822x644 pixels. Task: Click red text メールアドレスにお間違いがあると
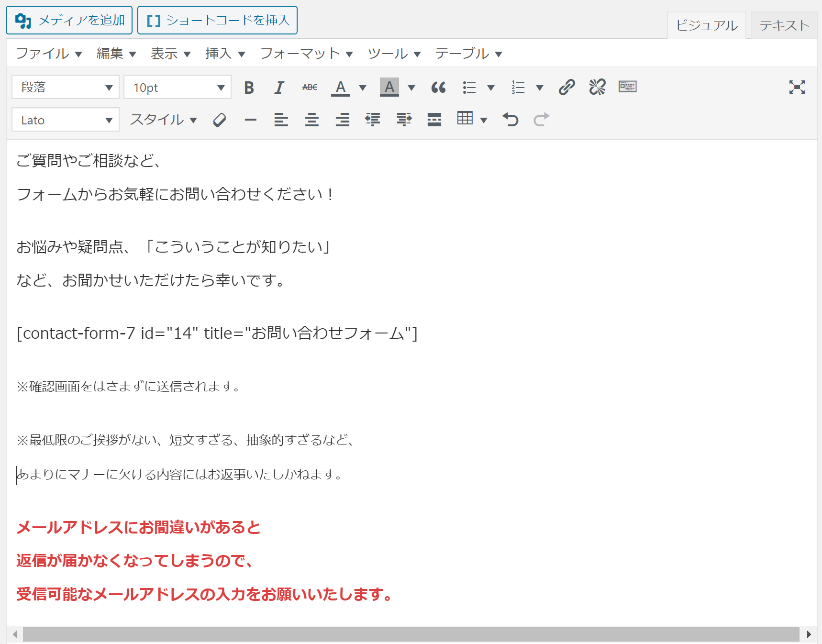[138, 527]
